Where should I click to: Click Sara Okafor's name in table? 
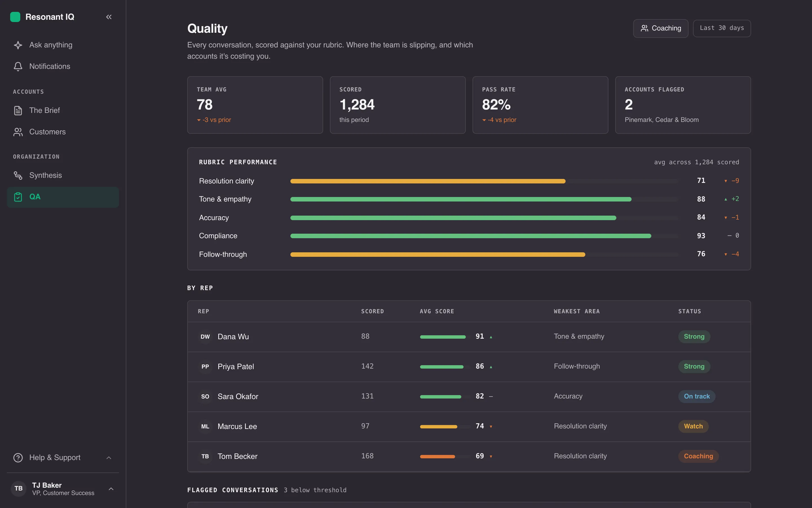tap(238, 397)
